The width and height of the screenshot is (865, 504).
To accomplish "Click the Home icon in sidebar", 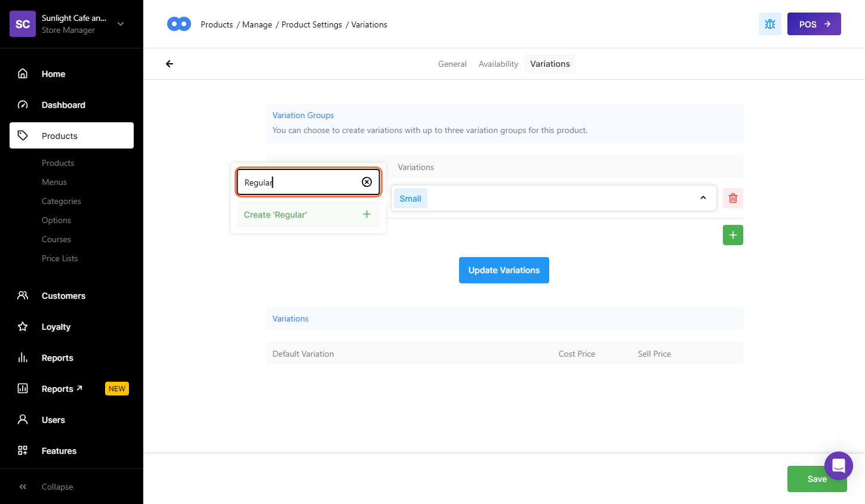I will click(x=23, y=73).
